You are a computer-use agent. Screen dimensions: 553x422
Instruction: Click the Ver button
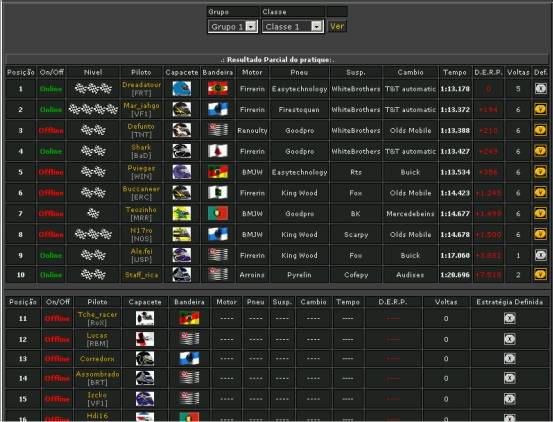pos(337,26)
